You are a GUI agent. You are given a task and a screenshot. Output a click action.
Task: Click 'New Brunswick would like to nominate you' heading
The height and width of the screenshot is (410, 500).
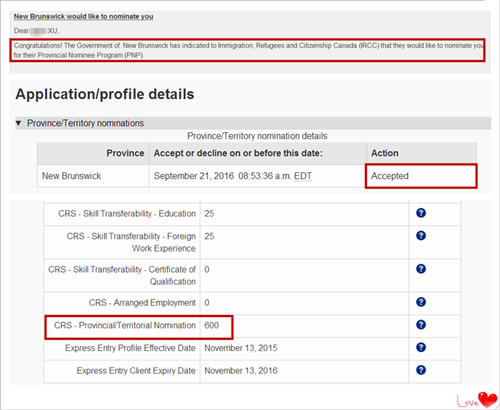coord(83,16)
